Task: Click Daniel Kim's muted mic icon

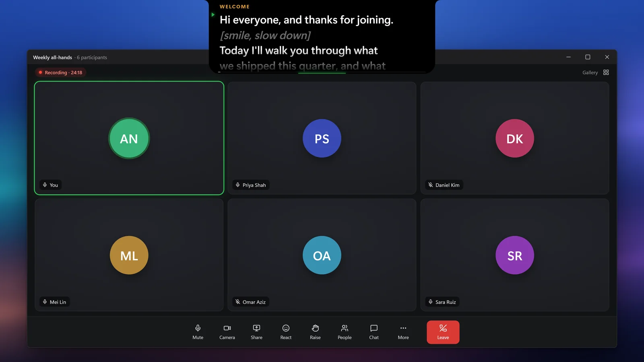Action: tap(430, 185)
